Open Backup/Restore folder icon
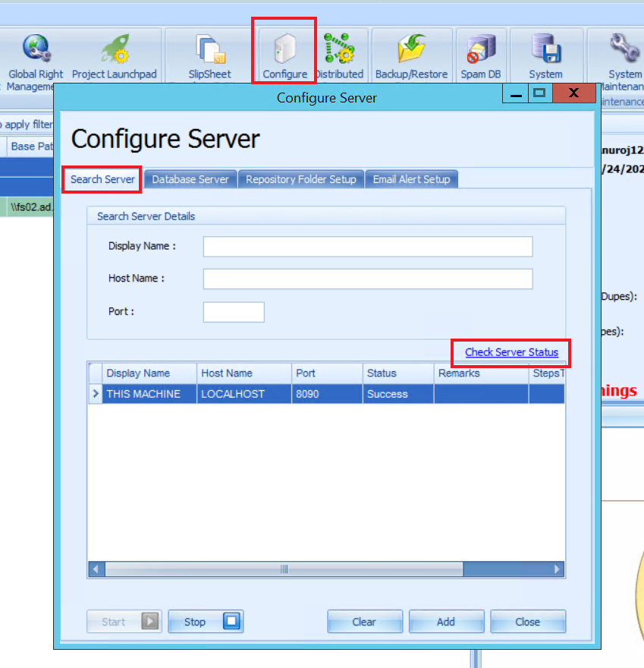This screenshot has height=668, width=644. [412, 48]
